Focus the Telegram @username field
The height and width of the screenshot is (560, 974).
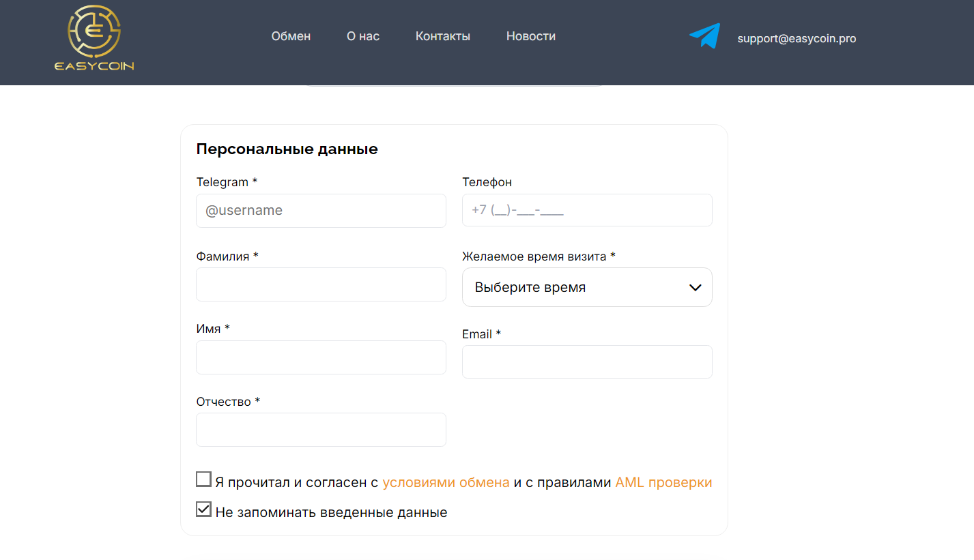point(321,211)
